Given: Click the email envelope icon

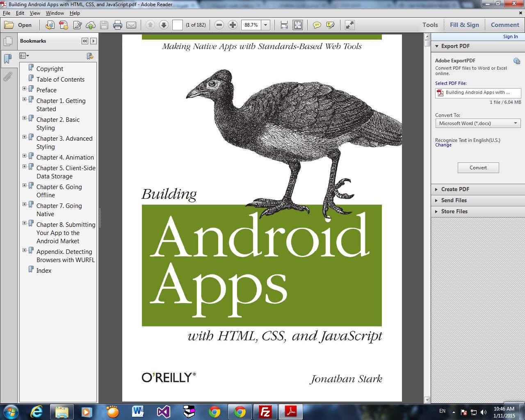Looking at the screenshot, I should pyautogui.click(x=131, y=25).
